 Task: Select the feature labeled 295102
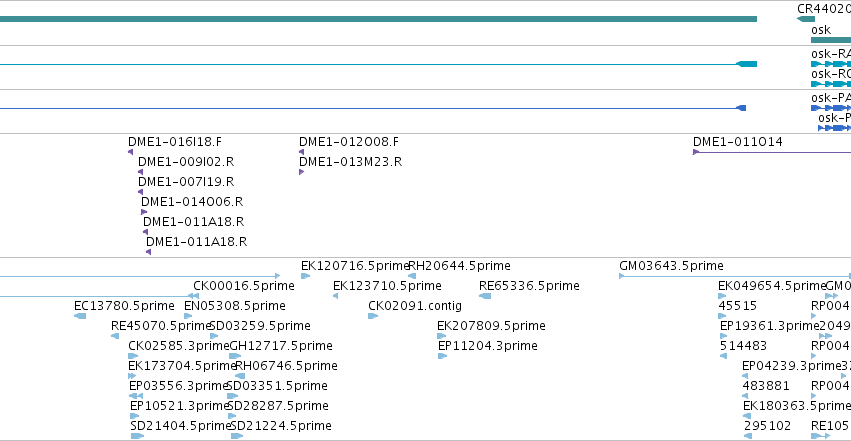[767, 426]
